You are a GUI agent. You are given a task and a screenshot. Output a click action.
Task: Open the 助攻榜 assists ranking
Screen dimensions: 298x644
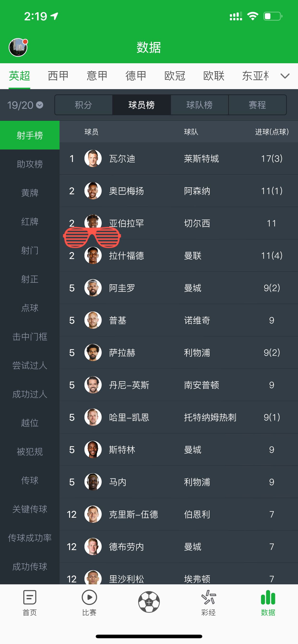pyautogui.click(x=30, y=164)
